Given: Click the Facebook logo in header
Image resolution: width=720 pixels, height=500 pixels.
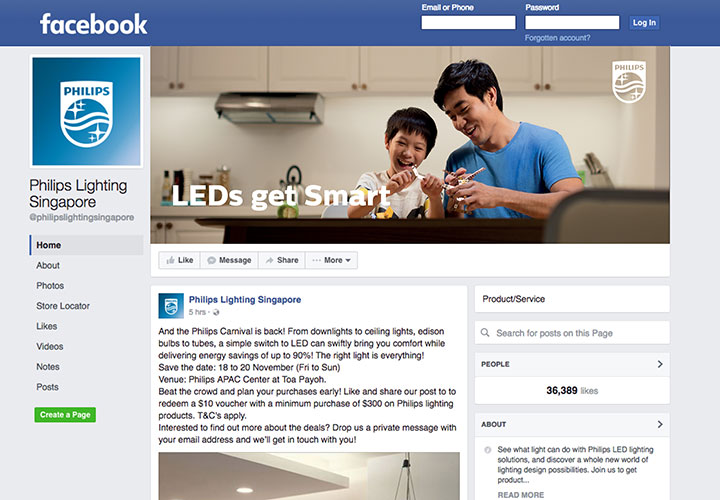Looking at the screenshot, I should coord(94,24).
